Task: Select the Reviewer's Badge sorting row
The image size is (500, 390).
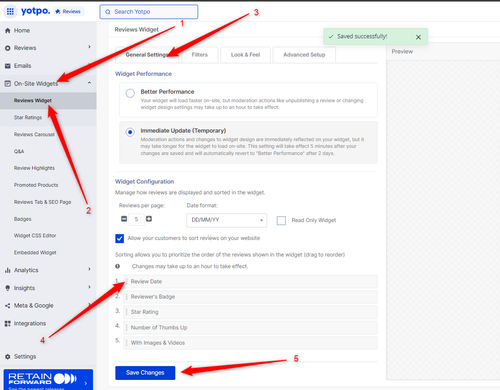Action: (250, 297)
